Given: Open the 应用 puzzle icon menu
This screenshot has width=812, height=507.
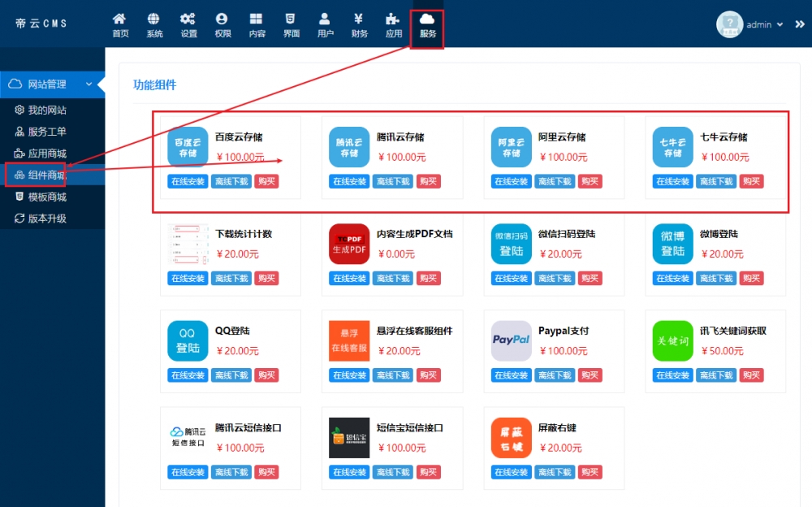Looking at the screenshot, I should 393,25.
